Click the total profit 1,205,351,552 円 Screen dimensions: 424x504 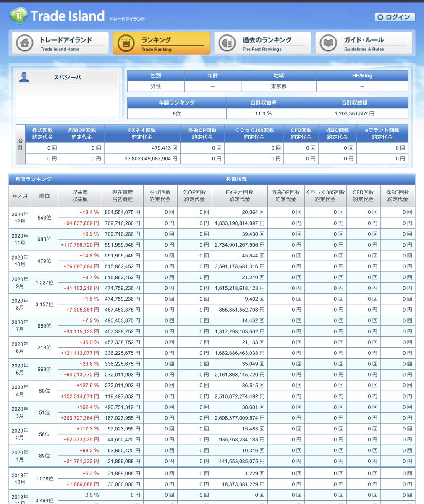(x=355, y=114)
